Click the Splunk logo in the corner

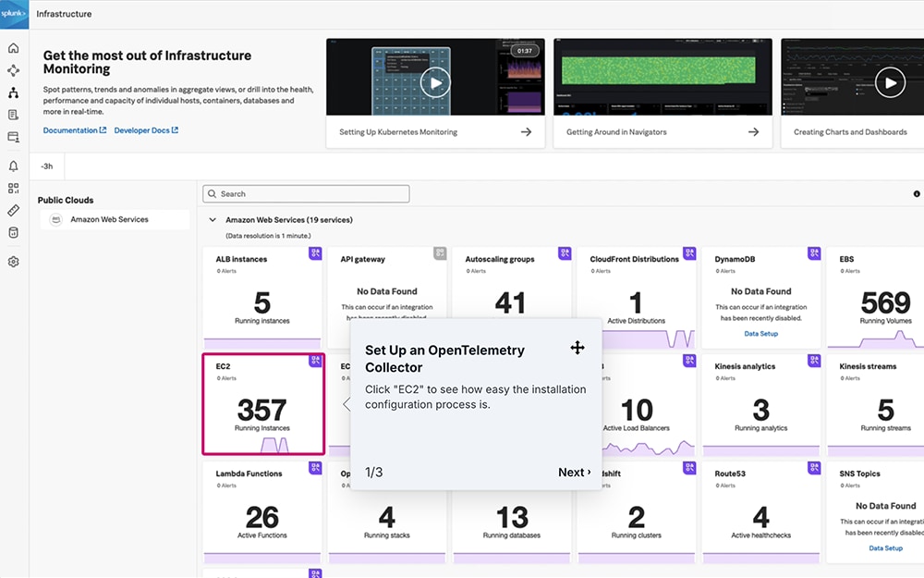[x=14, y=14]
